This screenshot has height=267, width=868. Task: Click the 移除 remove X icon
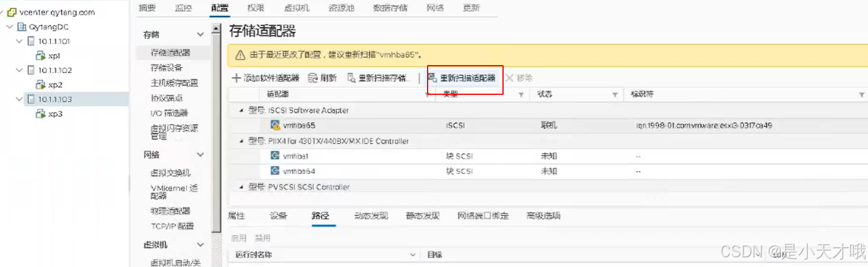point(509,78)
